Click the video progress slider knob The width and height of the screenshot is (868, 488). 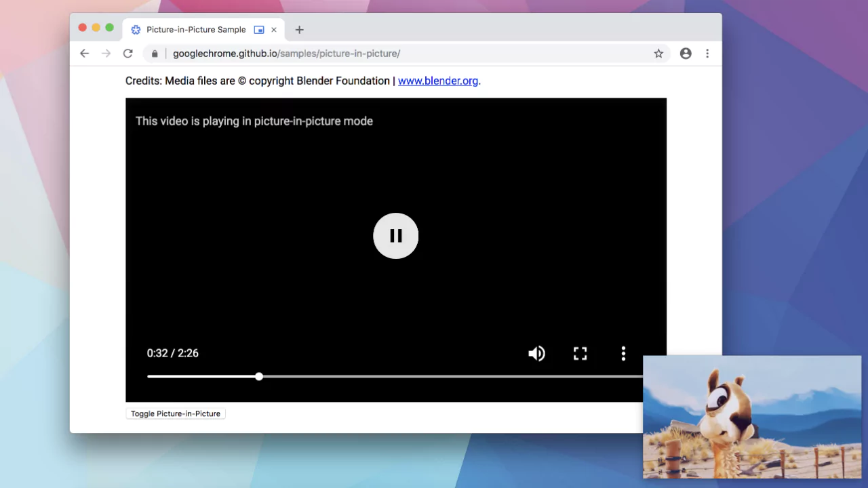[259, 376]
